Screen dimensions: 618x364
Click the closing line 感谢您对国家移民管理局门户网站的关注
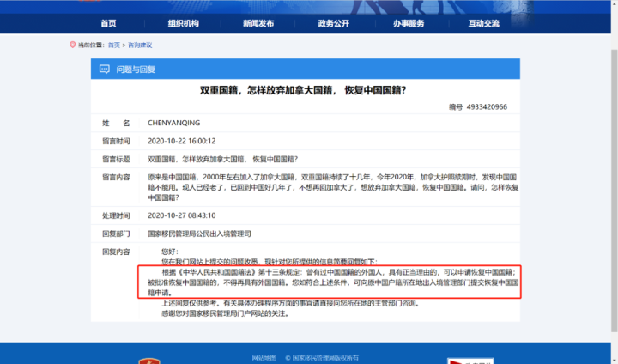[x=226, y=313]
